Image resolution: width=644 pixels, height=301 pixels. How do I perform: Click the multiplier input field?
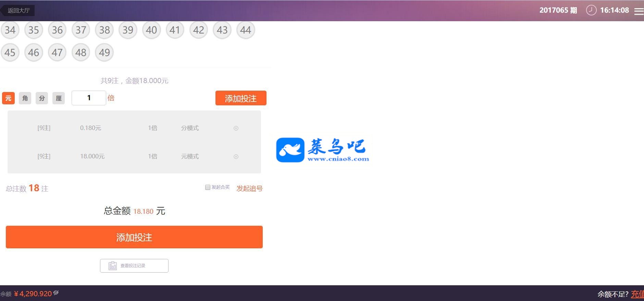pyautogui.click(x=89, y=98)
